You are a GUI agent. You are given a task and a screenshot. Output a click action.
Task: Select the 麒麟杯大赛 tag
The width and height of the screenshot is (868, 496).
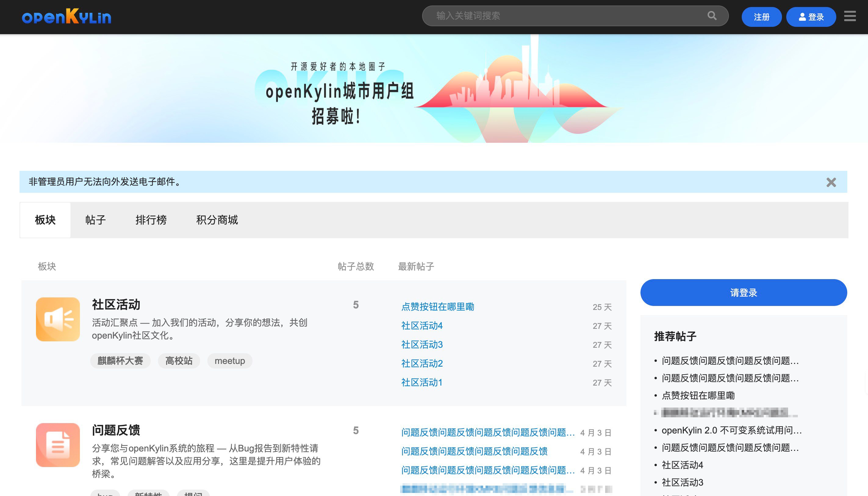pos(120,361)
